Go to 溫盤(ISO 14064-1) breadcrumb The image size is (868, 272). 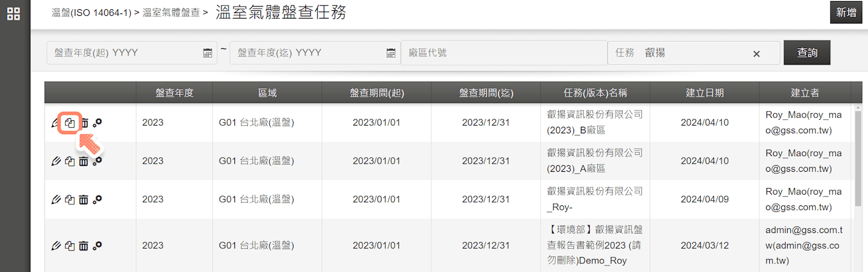(x=91, y=12)
